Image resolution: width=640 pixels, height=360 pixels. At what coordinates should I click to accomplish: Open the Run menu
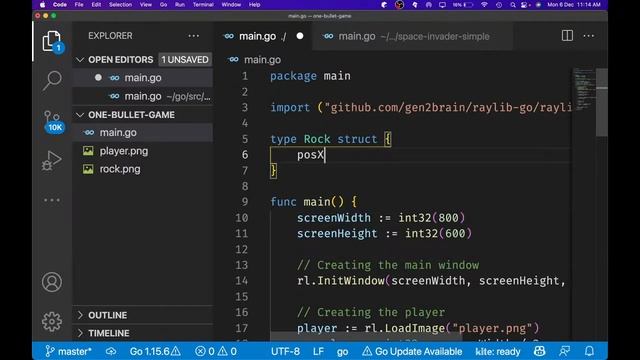point(180,5)
